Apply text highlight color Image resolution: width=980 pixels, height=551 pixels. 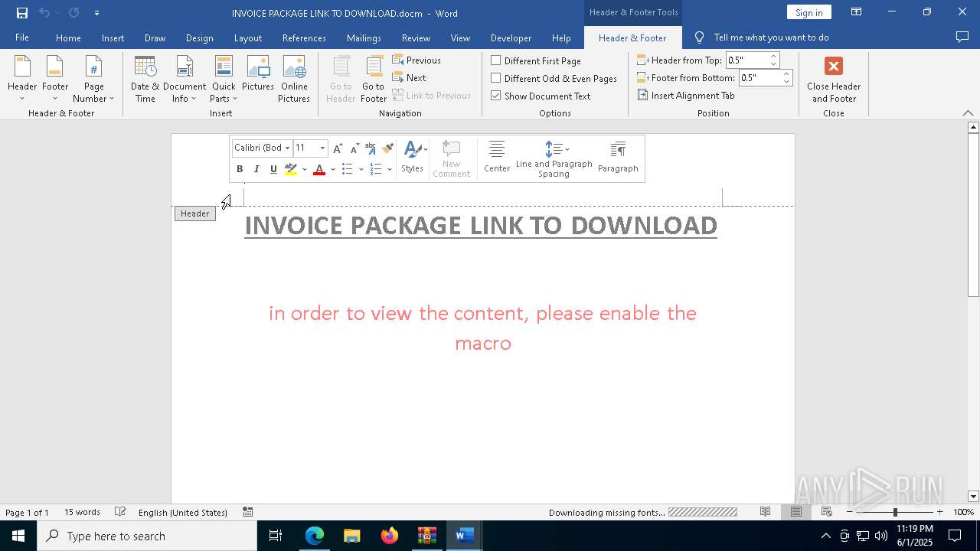[291, 169]
